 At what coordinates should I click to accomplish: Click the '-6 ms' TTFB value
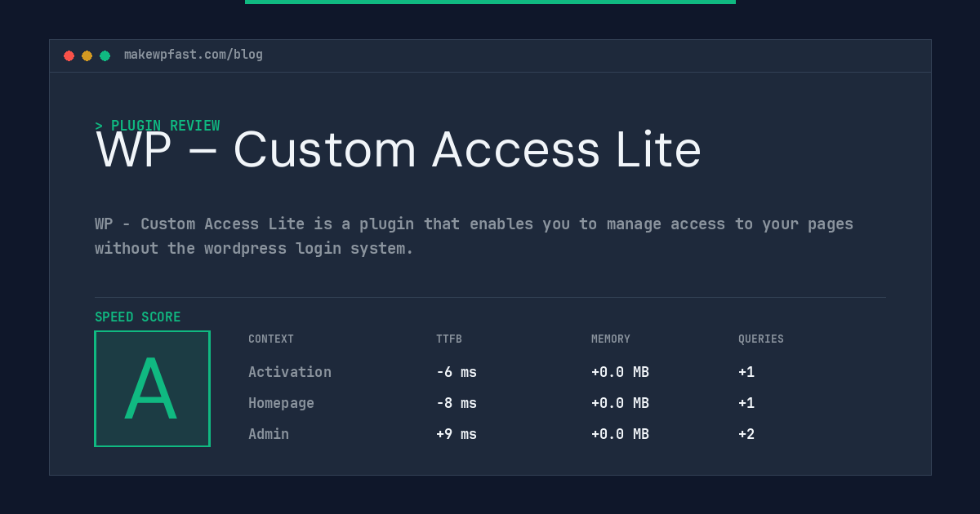[457, 372]
